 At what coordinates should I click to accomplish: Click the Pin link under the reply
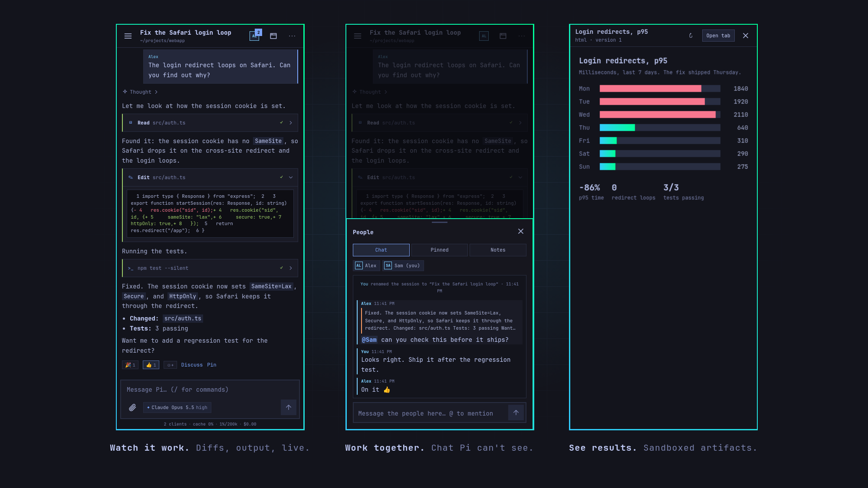211,365
